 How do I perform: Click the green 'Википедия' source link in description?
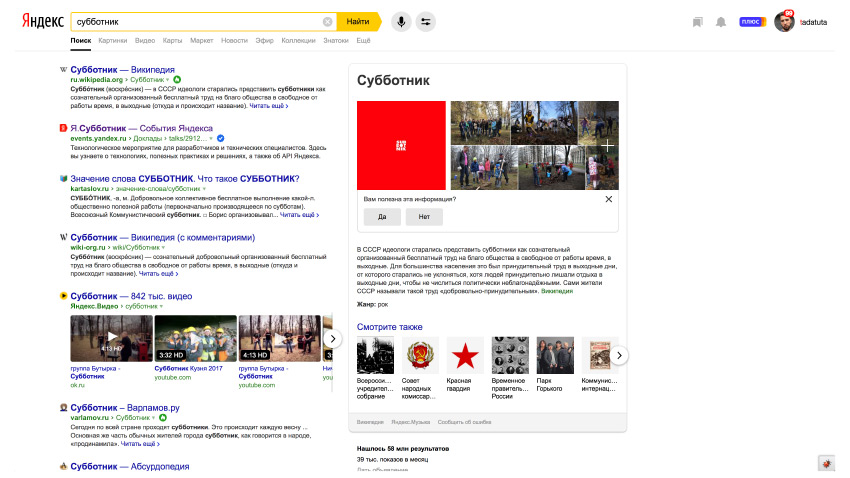557,291
